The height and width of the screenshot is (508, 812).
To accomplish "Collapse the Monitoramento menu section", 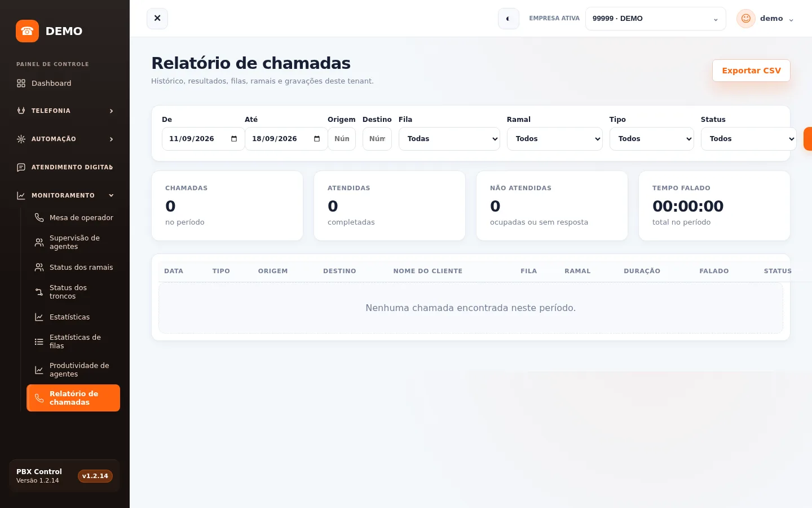I will (x=65, y=195).
